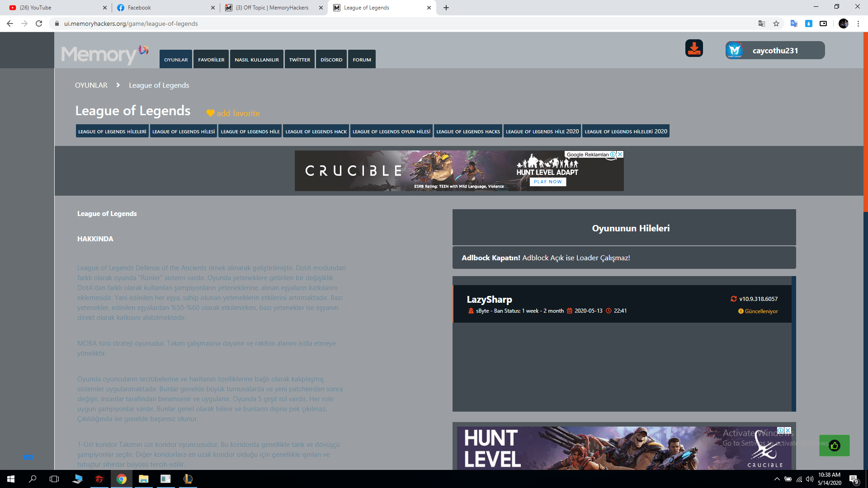Open the Windows notification center
Image resolution: width=868 pixels, height=488 pixels.
point(854,479)
